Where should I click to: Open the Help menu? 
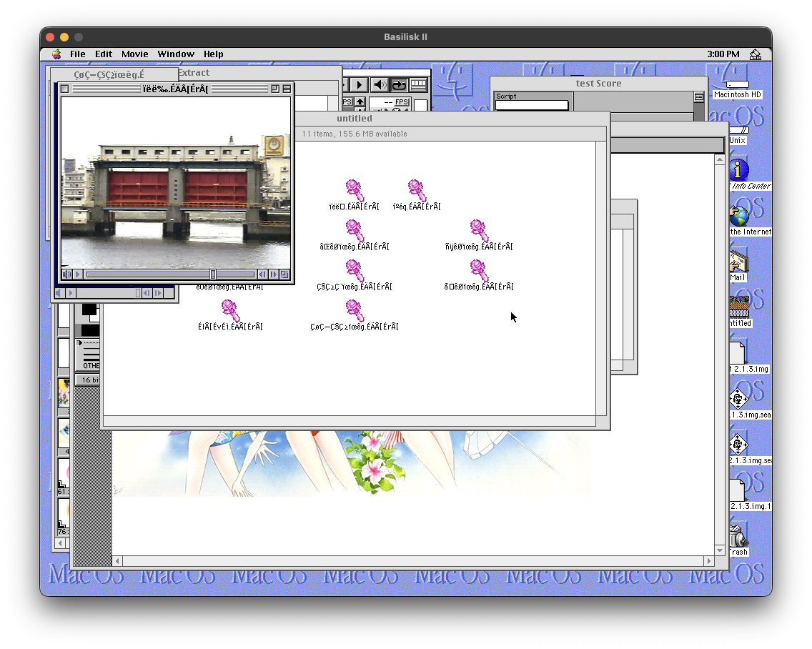[x=213, y=54]
